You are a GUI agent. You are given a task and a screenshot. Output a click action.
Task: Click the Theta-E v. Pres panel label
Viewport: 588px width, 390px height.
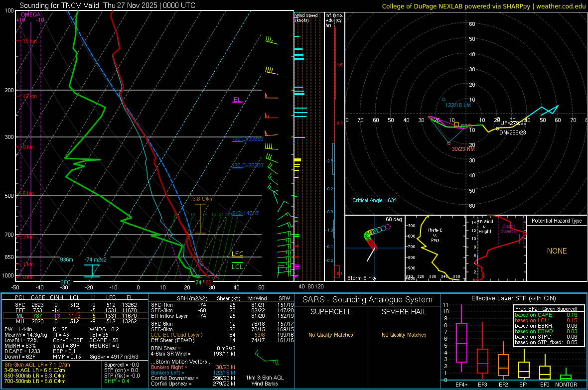tap(435, 235)
